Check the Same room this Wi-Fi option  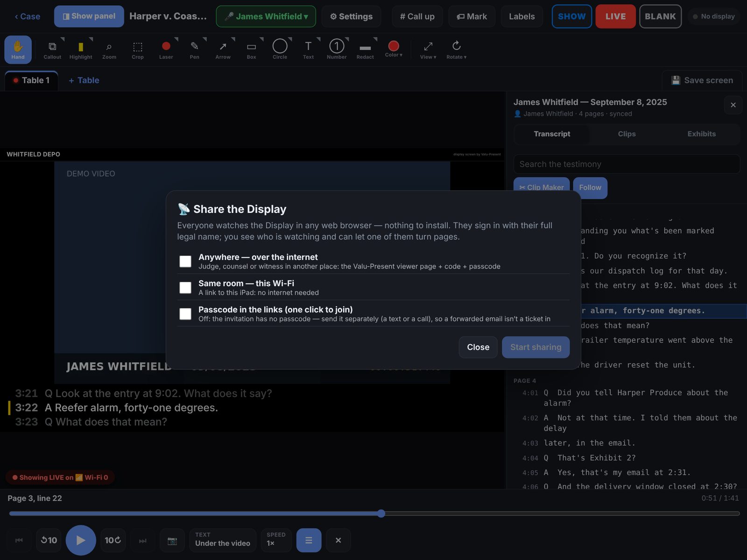point(185,287)
